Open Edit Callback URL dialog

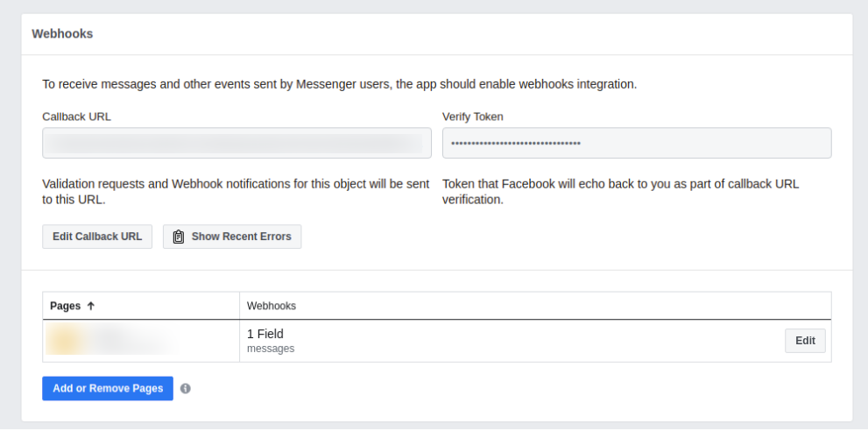pyautogui.click(x=97, y=237)
